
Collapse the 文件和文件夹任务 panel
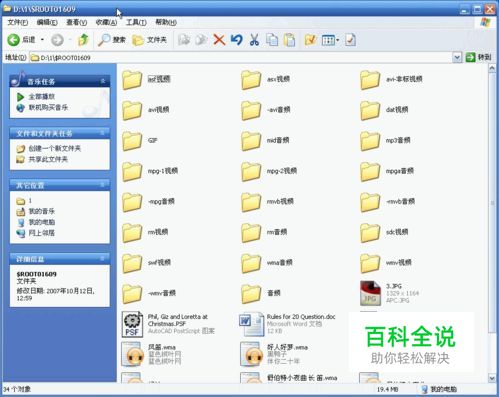(103, 133)
